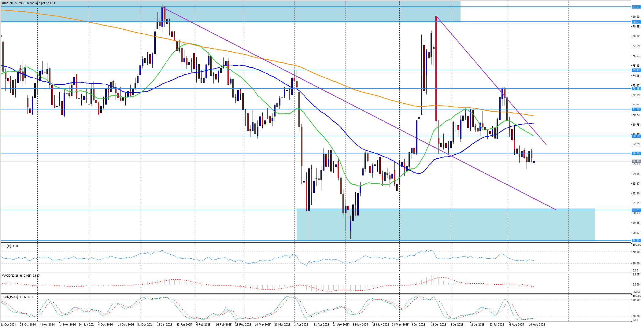Click the 9 Jun 2025 date label
This screenshot has width=644, height=328.
pyautogui.click(x=418, y=324)
